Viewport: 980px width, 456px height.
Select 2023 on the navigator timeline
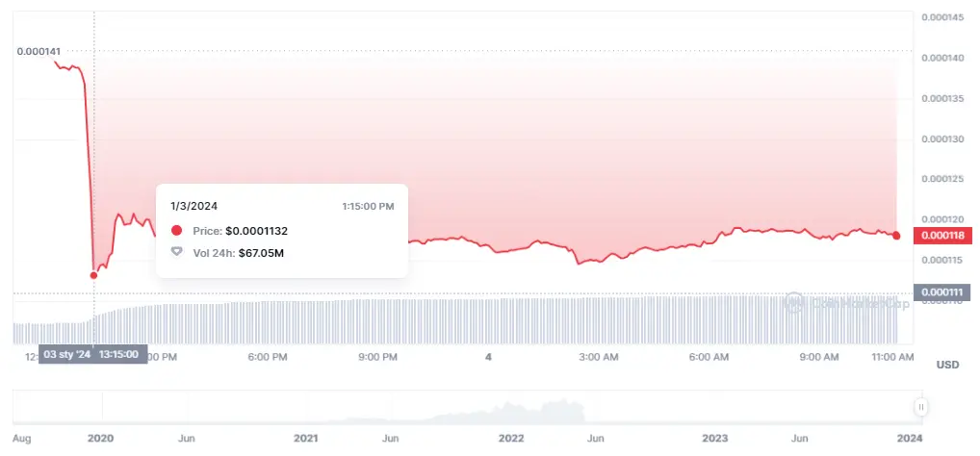714,438
